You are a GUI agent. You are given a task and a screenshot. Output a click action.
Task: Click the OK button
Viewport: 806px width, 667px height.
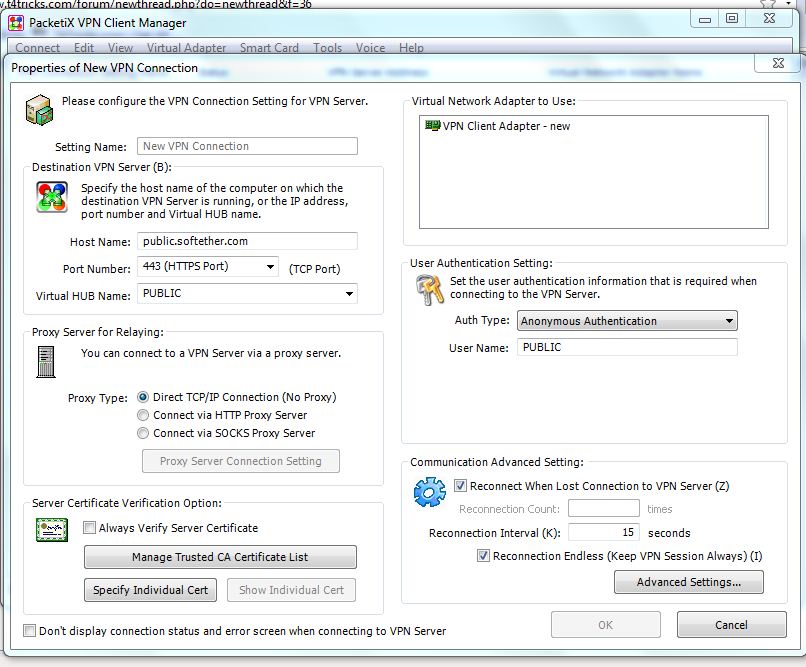(x=606, y=625)
